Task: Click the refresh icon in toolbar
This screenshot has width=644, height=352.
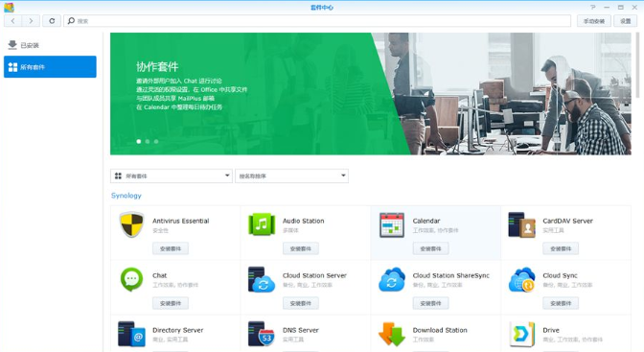Action: point(52,20)
